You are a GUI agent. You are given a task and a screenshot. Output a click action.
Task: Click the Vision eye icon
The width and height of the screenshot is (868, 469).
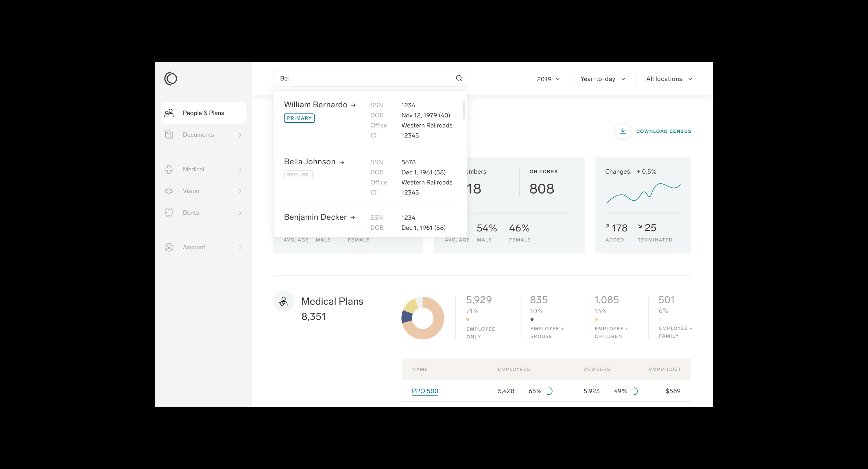169,191
